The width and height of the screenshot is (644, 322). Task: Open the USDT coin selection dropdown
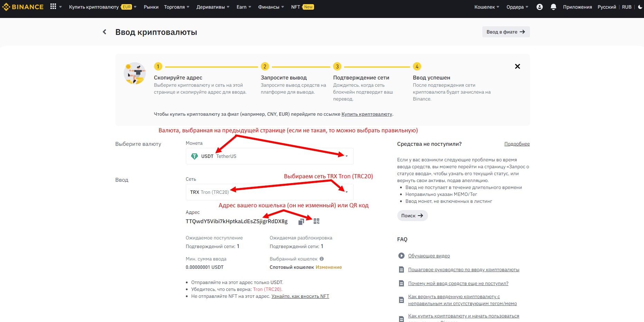click(x=269, y=156)
